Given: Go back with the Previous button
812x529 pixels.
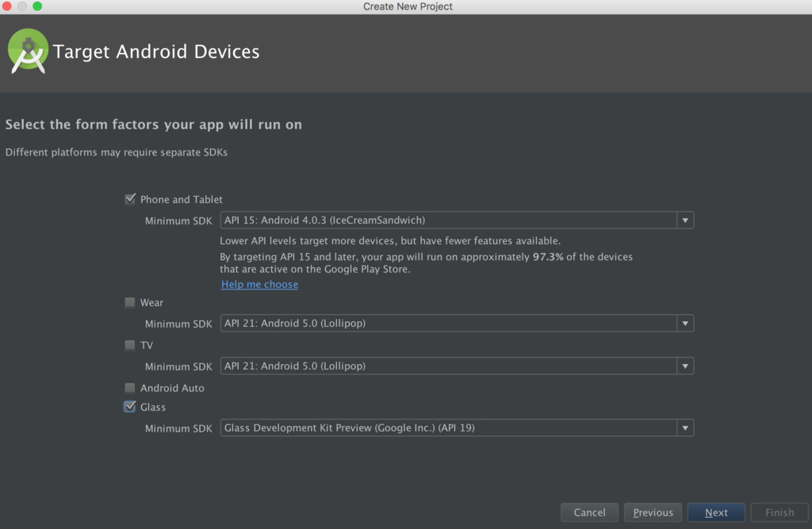Looking at the screenshot, I should coord(653,512).
